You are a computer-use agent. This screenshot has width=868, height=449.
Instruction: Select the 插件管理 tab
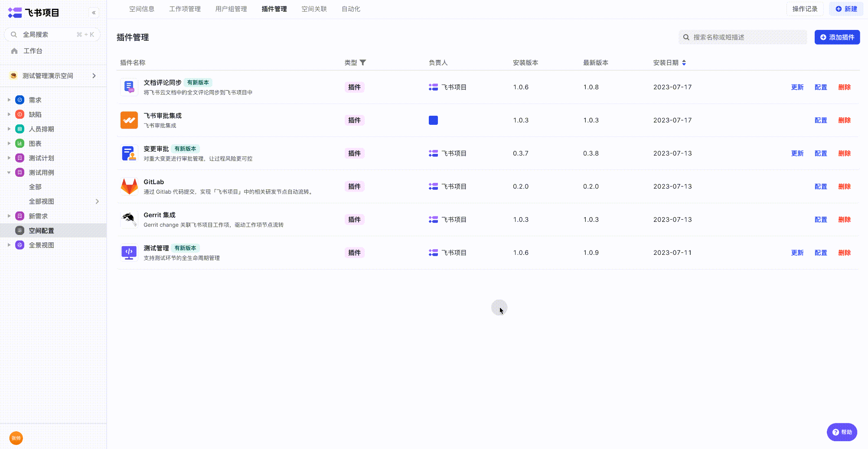pos(274,9)
